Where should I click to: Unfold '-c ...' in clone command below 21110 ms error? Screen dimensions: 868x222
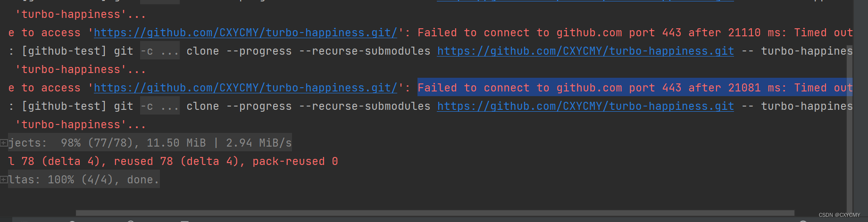(x=160, y=51)
